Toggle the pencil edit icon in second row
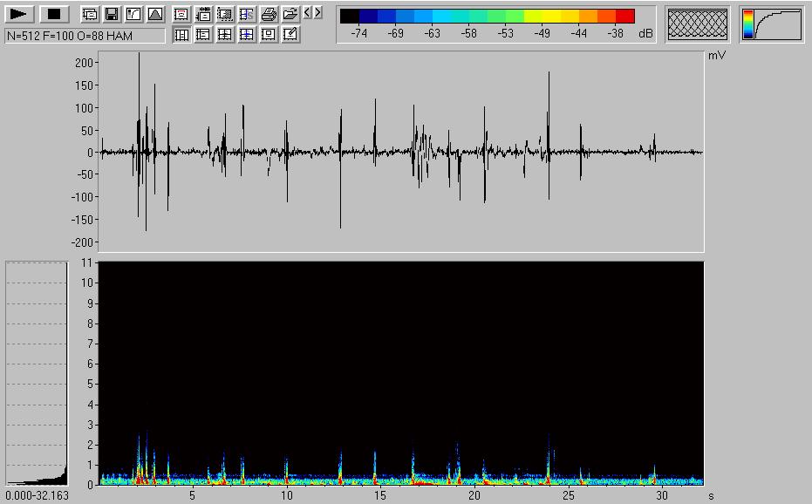Screen dimensions: 812x504 tap(290, 35)
